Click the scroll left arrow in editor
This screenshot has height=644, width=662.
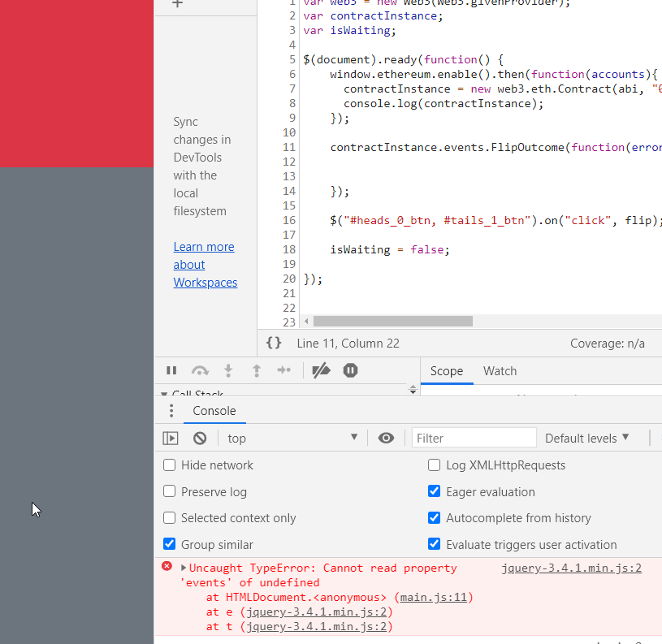click(306, 321)
